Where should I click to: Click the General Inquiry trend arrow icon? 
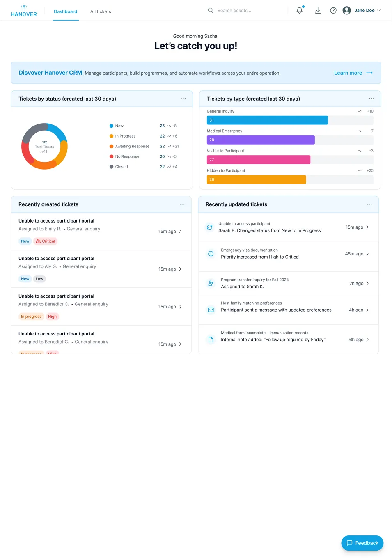[x=360, y=111]
